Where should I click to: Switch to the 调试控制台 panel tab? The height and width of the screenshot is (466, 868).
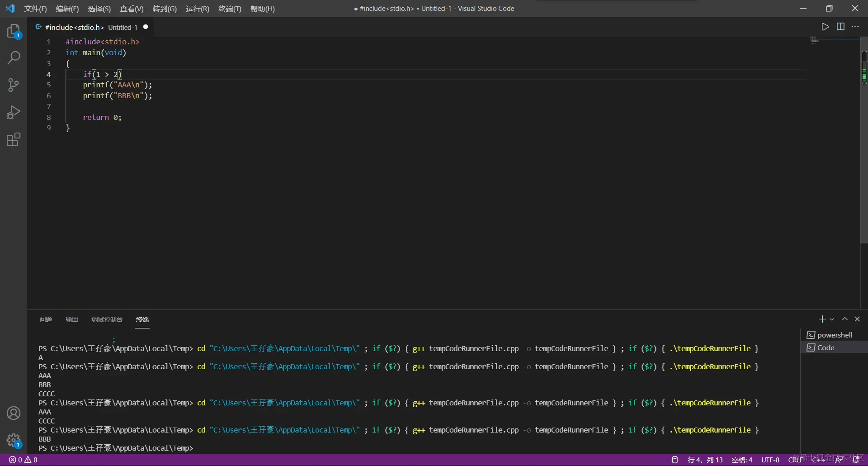(x=107, y=319)
